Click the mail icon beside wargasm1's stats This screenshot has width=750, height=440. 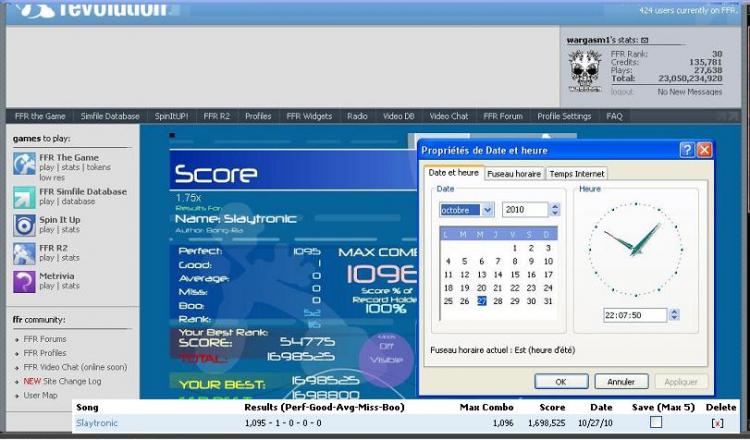[646, 40]
